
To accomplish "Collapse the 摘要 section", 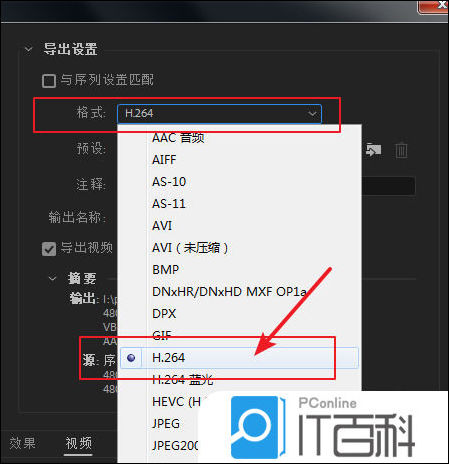I will point(52,278).
